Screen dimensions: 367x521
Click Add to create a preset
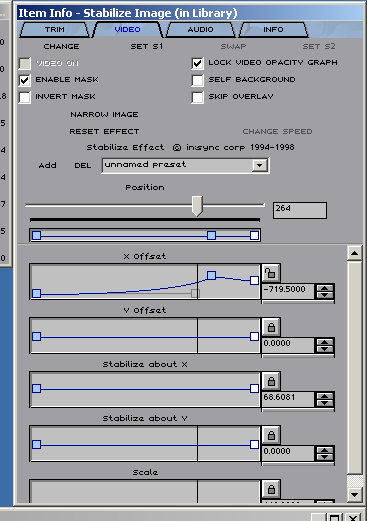click(x=47, y=165)
